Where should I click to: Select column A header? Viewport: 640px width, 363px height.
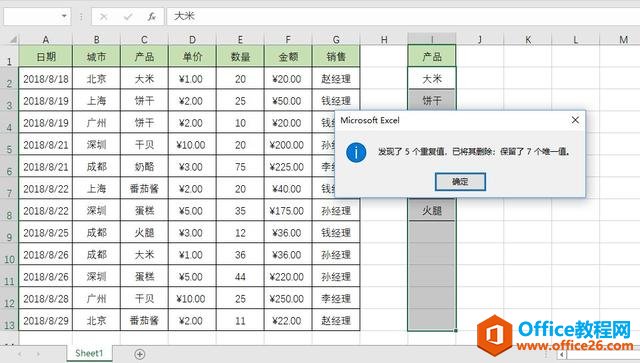point(46,39)
